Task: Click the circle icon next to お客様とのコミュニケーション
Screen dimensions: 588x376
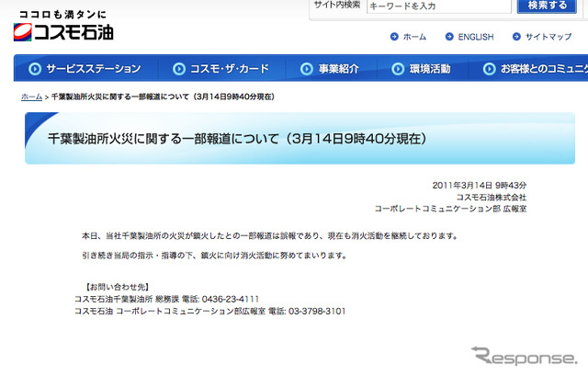Action: click(x=489, y=69)
